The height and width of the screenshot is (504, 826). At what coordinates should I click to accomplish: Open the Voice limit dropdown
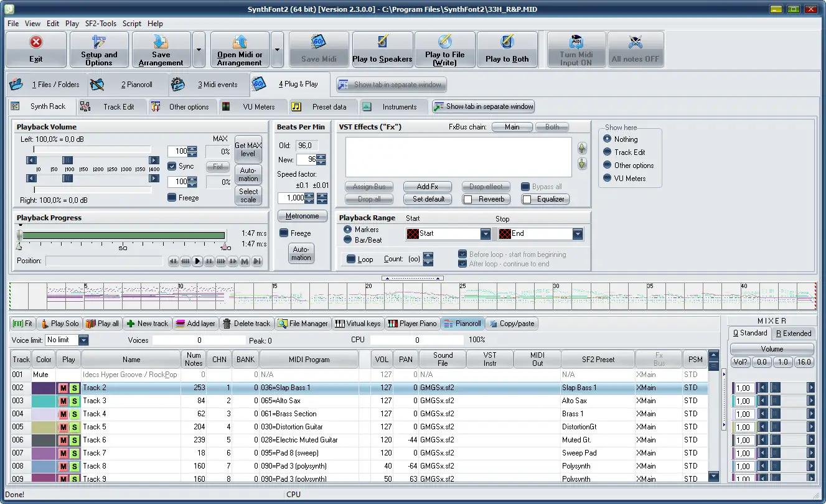pos(83,340)
